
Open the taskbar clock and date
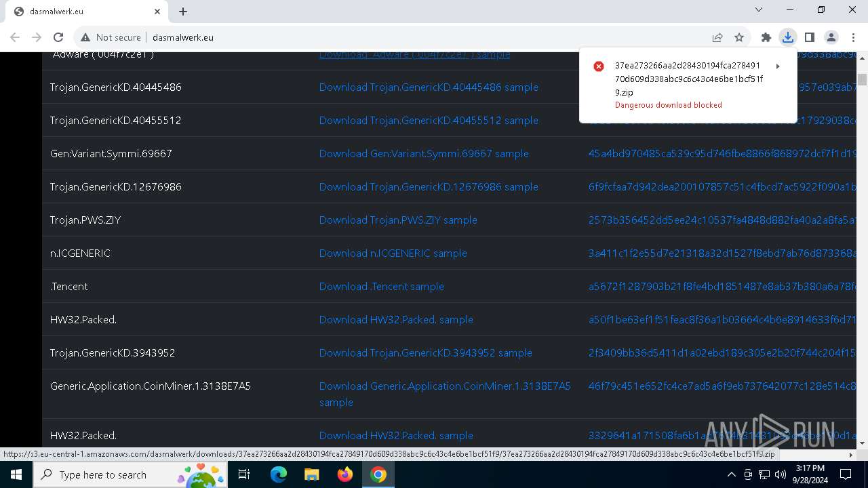810,474
